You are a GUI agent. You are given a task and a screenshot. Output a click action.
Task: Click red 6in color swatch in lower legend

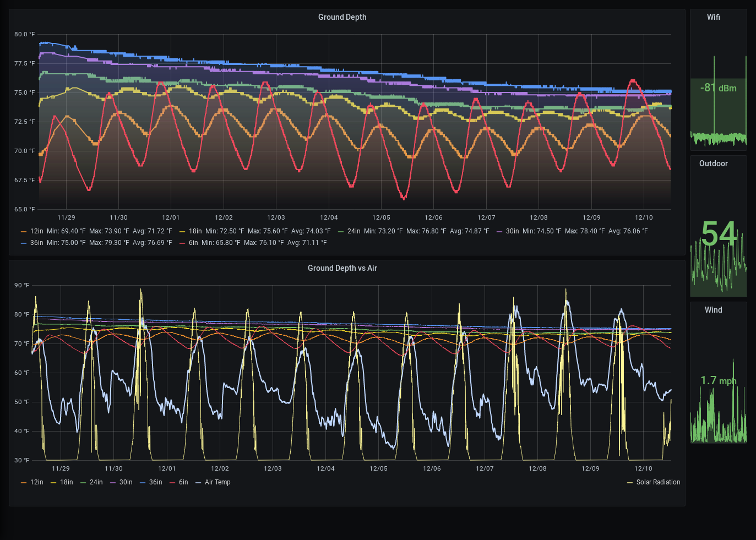[x=172, y=483]
